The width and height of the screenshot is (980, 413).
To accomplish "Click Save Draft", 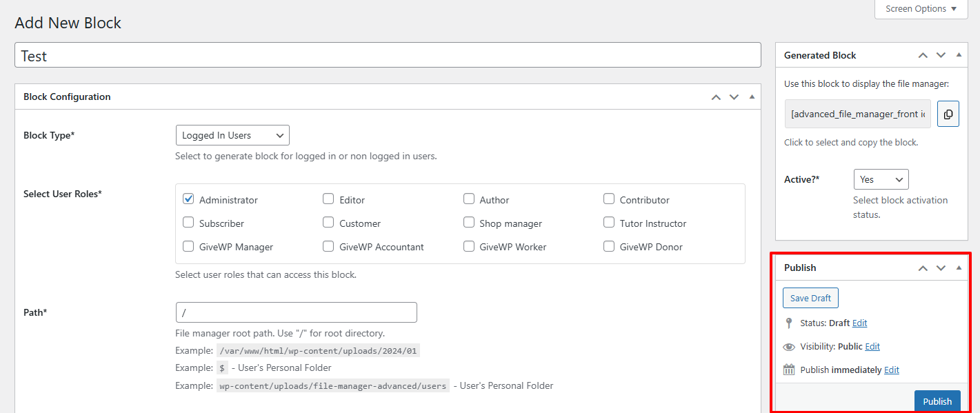I will (x=810, y=297).
